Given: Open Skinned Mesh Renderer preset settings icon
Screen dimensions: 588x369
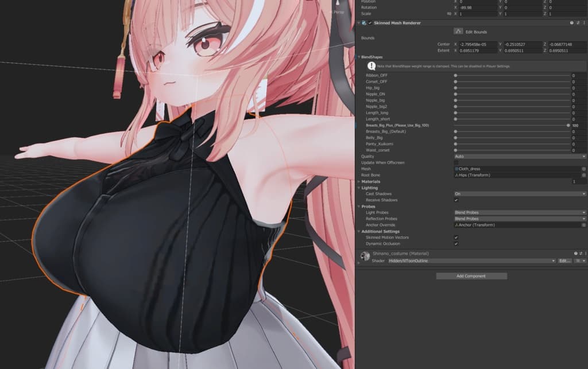Looking at the screenshot, I should pyautogui.click(x=578, y=23).
